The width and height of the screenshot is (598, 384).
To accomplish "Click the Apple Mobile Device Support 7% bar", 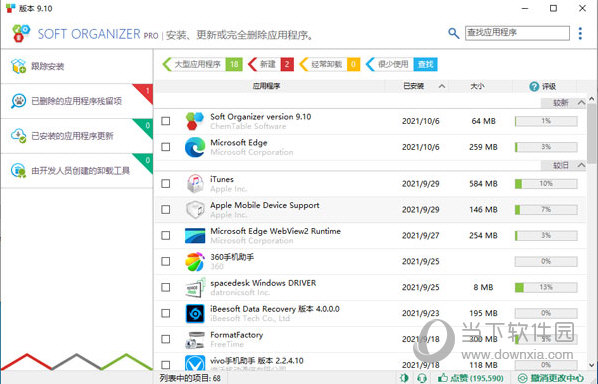I will click(546, 209).
